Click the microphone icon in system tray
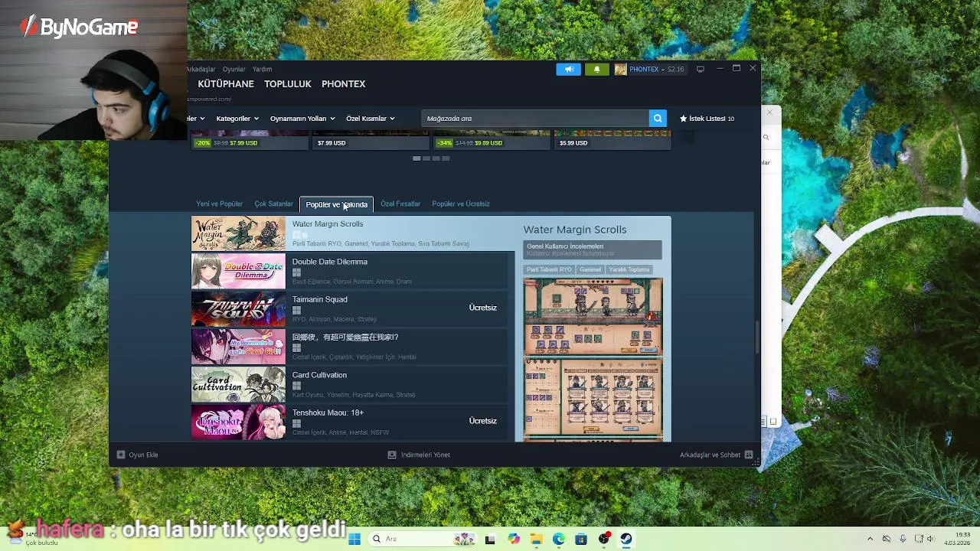This screenshot has height=551, width=980. (903, 539)
